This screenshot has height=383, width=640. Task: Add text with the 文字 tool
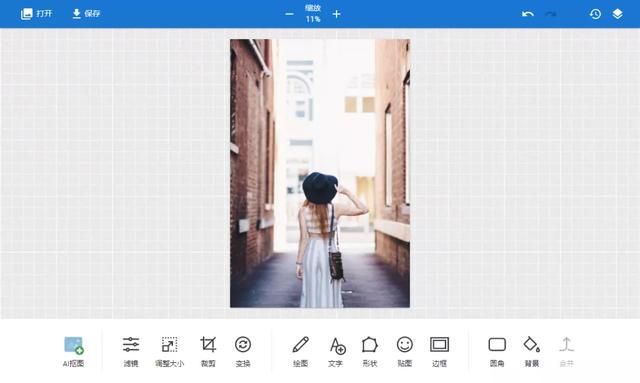pyautogui.click(x=336, y=351)
